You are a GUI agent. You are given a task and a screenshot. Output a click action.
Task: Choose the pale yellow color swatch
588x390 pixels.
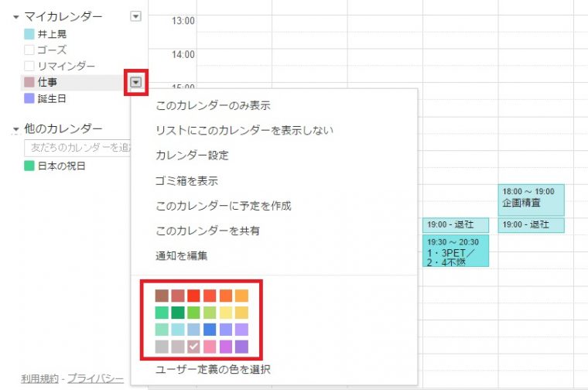pyautogui.click(x=226, y=313)
